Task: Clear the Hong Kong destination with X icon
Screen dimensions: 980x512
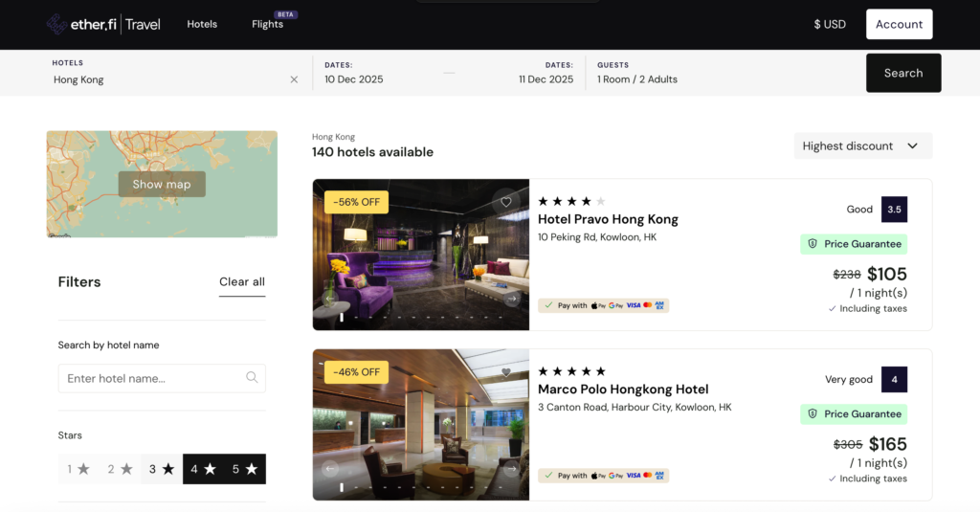Action: 294,79
